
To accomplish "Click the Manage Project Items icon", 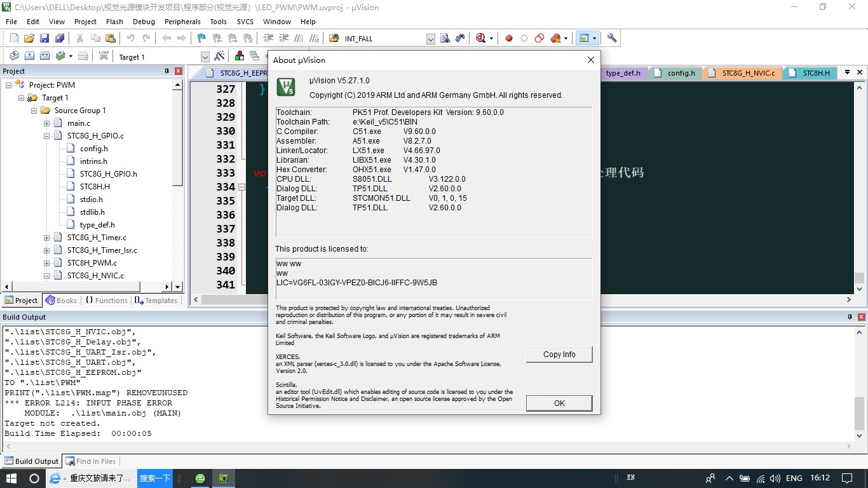I will pos(240,57).
